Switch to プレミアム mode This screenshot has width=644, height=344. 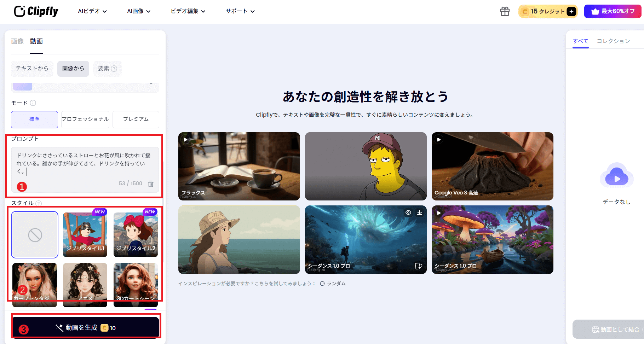136,119
